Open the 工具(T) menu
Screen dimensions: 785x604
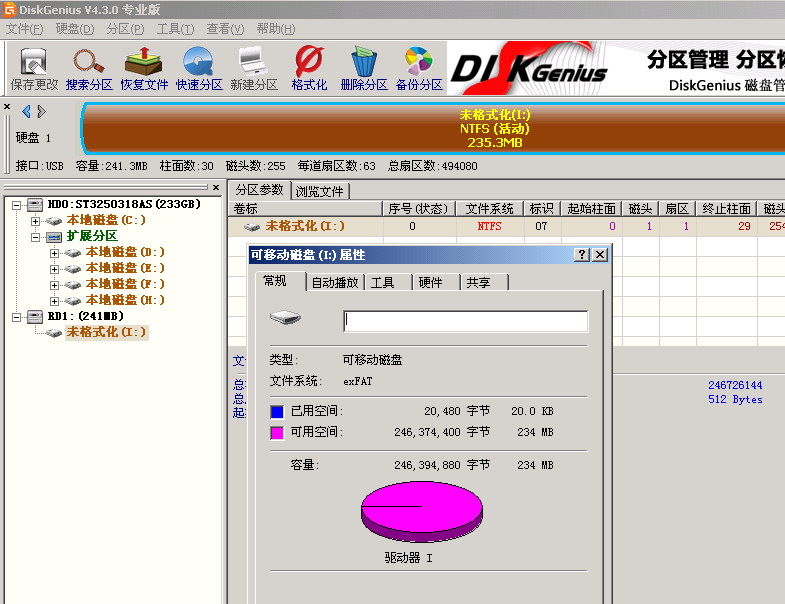[175, 29]
